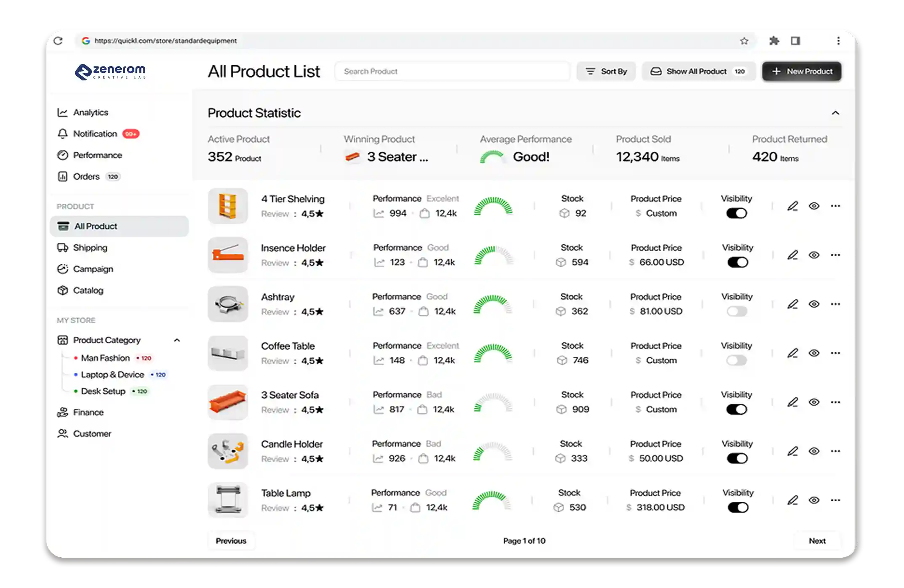Enable visibility for Coffee Table
Viewport: 904px width, 588px height.
pyautogui.click(x=736, y=360)
